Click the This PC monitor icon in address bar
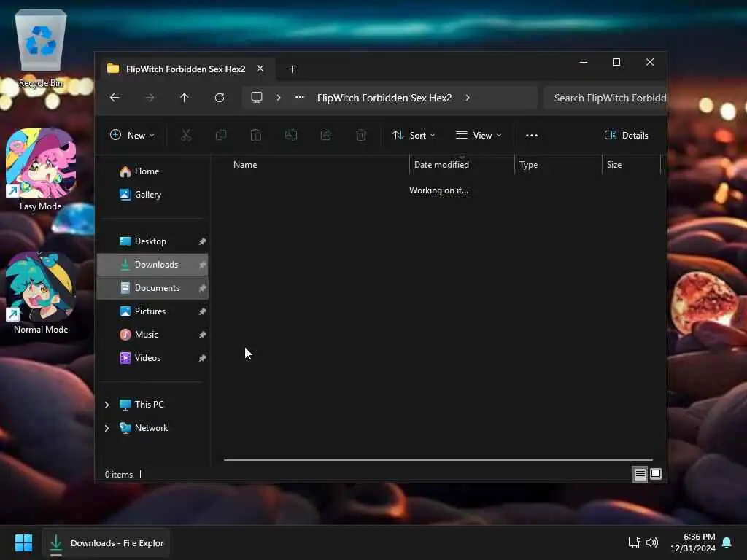This screenshot has height=560, width=747. [x=257, y=98]
